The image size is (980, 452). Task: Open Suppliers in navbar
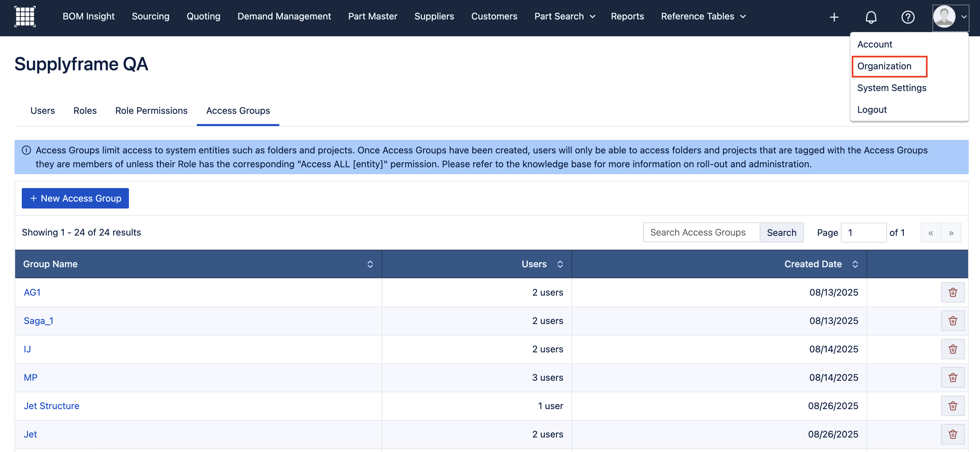pos(434,16)
